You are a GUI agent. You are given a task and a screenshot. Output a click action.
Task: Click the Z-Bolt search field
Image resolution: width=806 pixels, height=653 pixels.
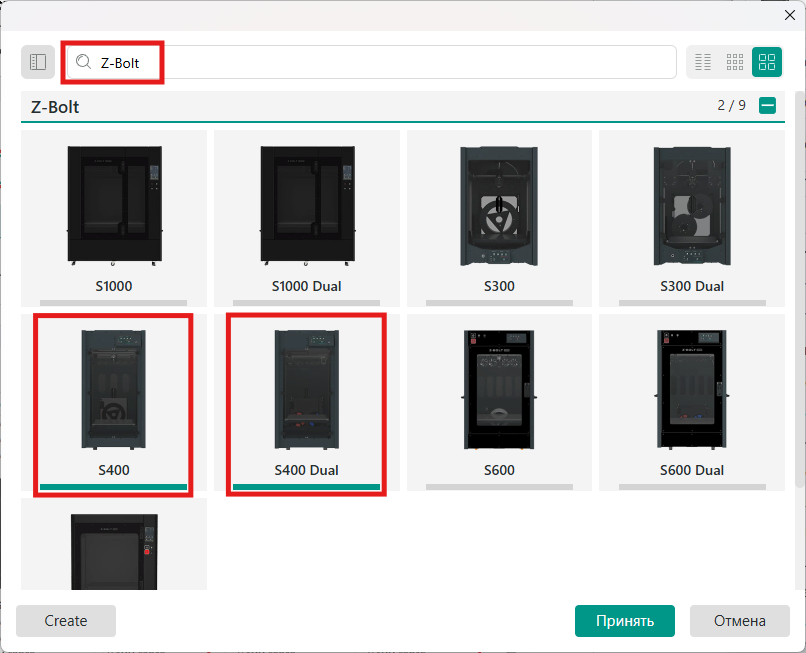371,62
